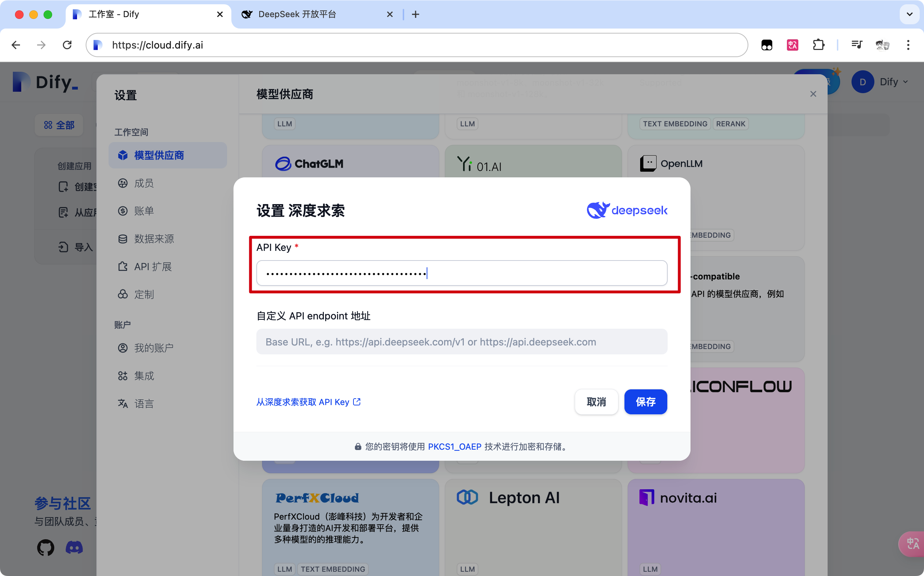Image resolution: width=924 pixels, height=576 pixels.
Task: Click the 定制 shapes icon
Action: click(x=123, y=294)
